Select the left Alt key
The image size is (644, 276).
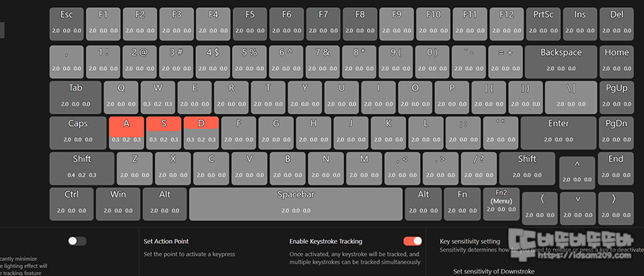pyautogui.click(x=165, y=204)
